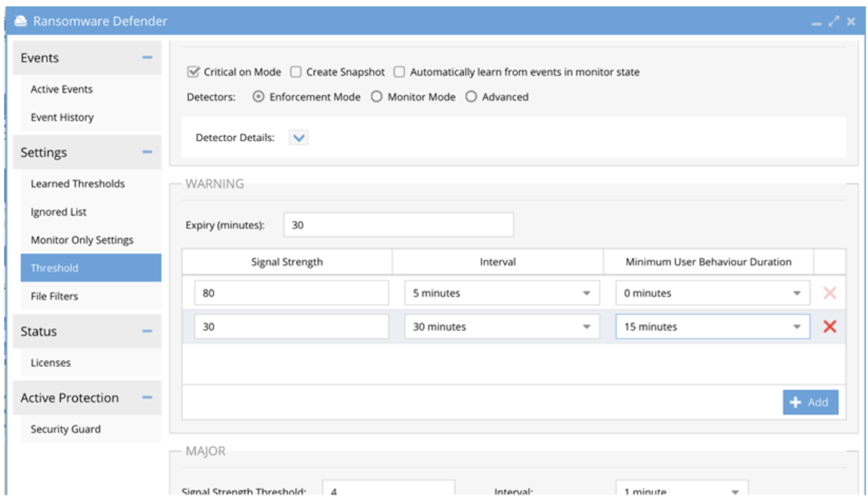Image resolution: width=868 pixels, height=502 pixels.
Task: Minimize the Ransomware Defender window
Action: tap(816, 23)
